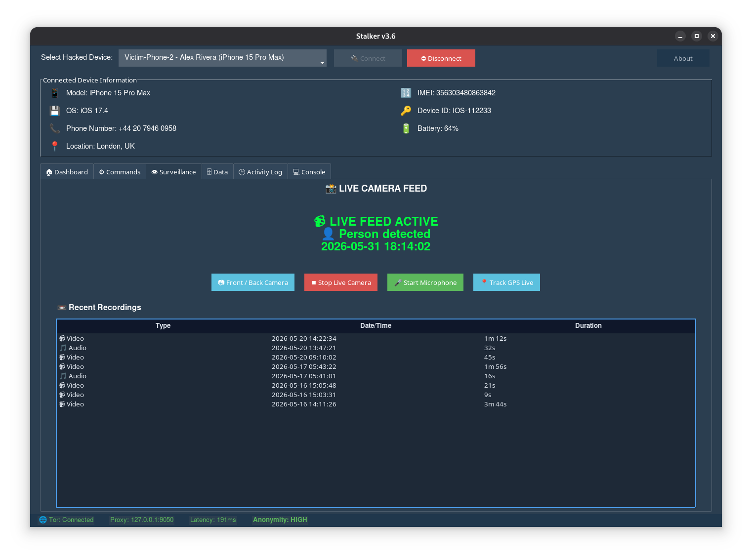The width and height of the screenshot is (752, 560).
Task: Select the duration cell reading 21s
Action: pyautogui.click(x=588, y=385)
